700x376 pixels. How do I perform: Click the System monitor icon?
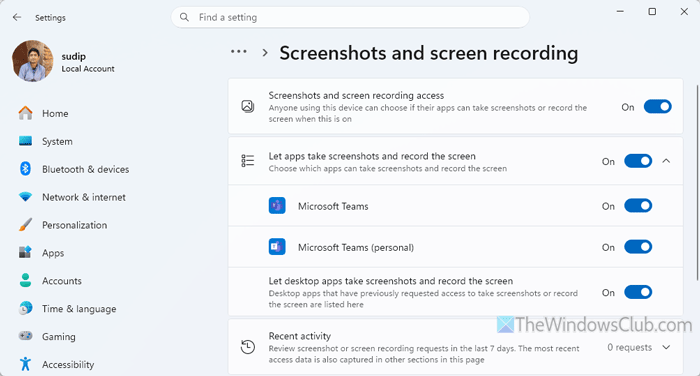pos(25,141)
